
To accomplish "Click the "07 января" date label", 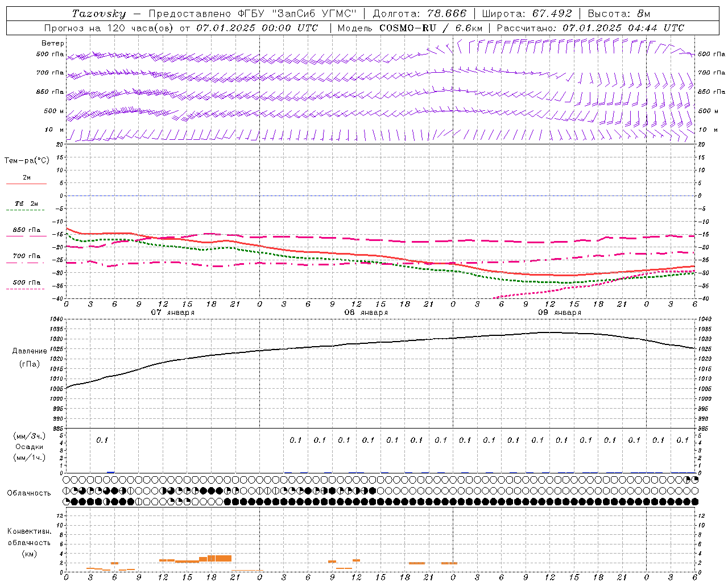I will point(173,313).
